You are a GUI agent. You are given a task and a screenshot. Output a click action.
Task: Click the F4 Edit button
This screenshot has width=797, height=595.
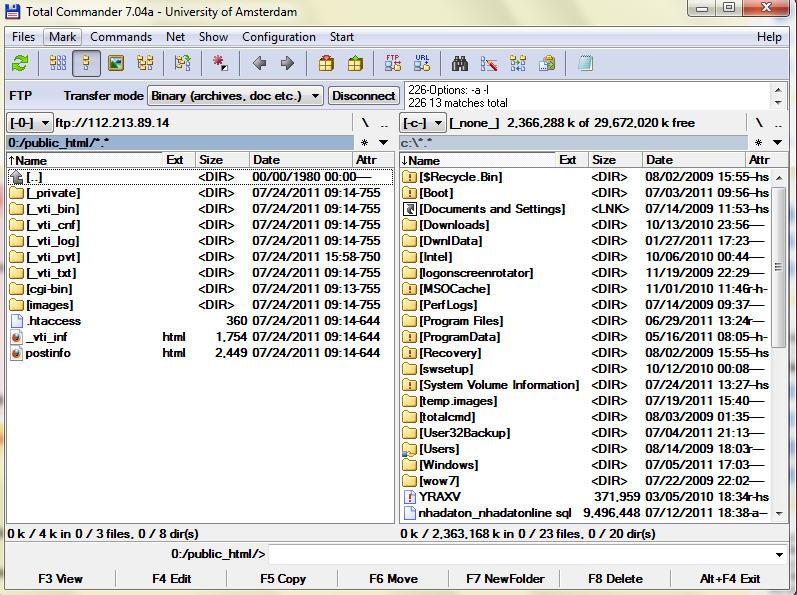point(171,579)
